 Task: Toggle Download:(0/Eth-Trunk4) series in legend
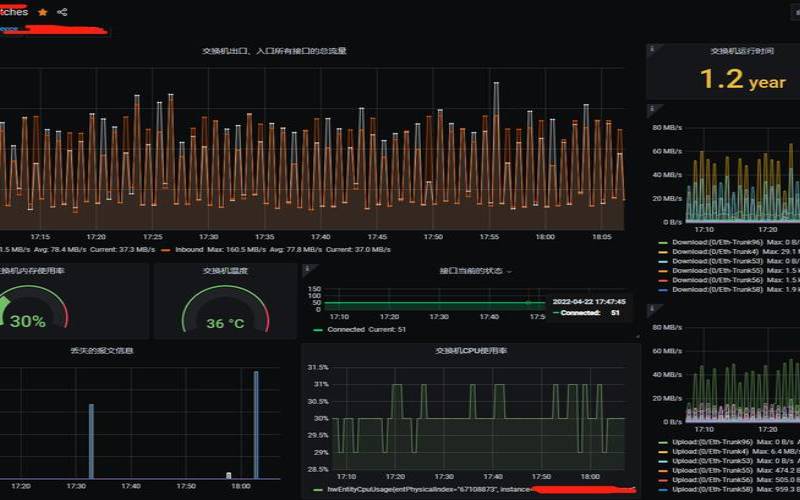pos(715,252)
